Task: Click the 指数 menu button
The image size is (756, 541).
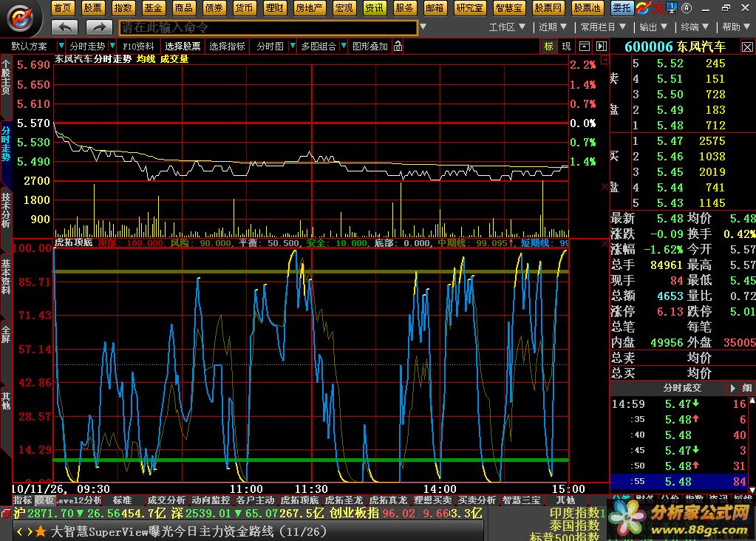Action: coord(123,7)
